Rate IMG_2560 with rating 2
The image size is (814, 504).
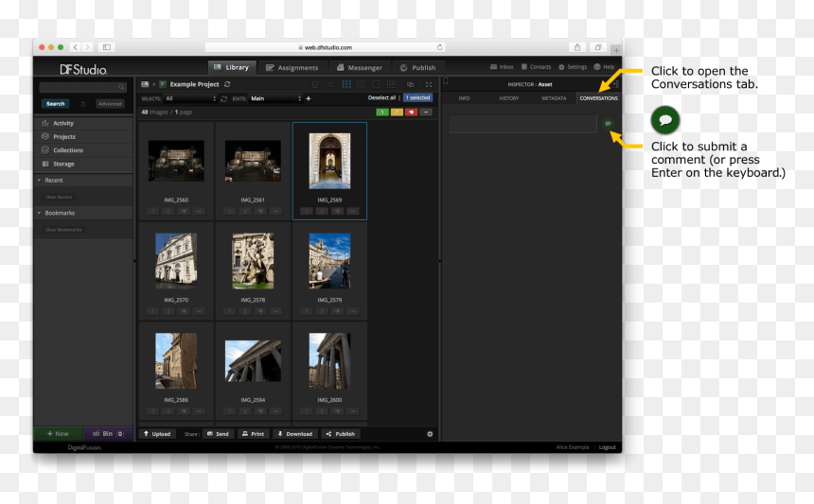coord(168,211)
